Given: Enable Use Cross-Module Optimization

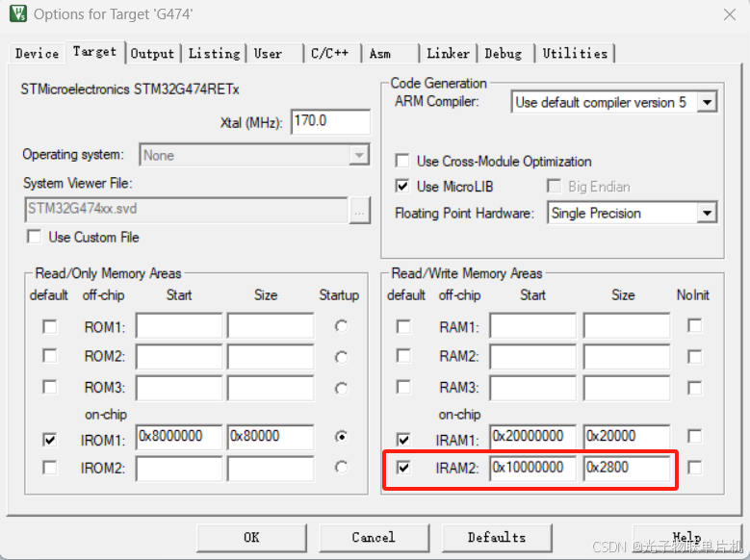Looking at the screenshot, I should pos(402,161).
